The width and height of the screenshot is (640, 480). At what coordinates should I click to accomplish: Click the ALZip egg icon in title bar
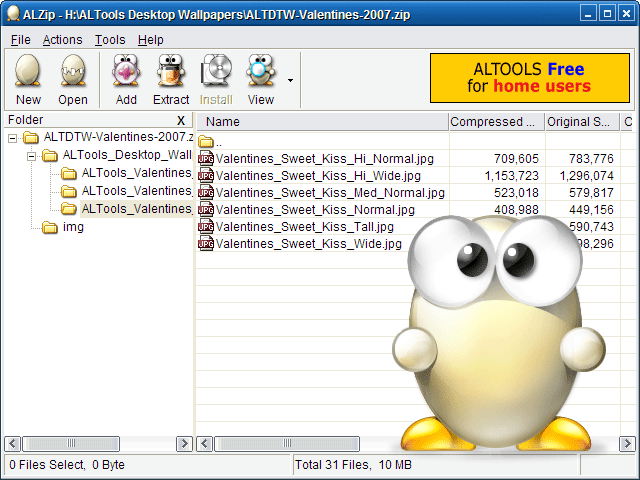(13, 13)
